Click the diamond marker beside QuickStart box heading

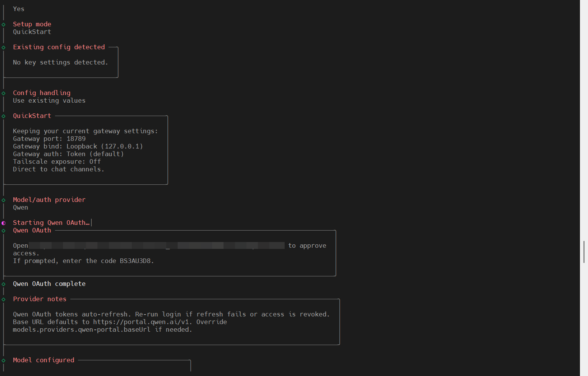(x=3, y=116)
